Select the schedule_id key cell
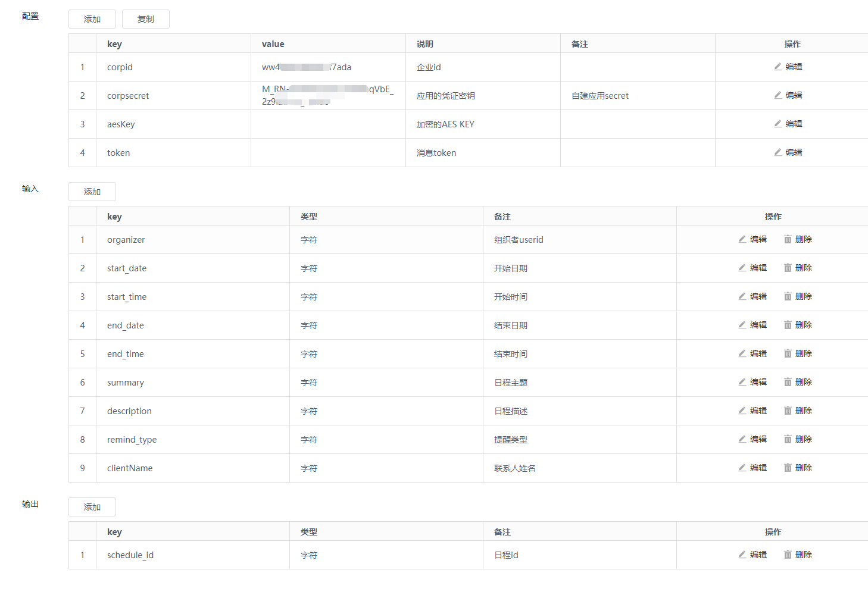This screenshot has width=868, height=595. pyautogui.click(x=193, y=555)
